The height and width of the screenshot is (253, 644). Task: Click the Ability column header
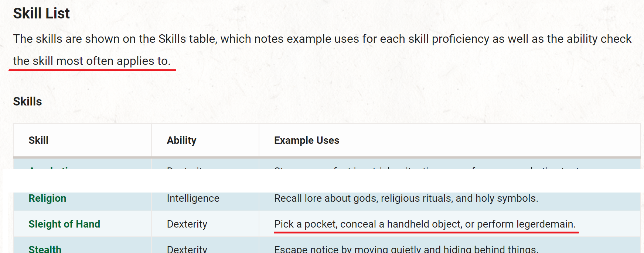click(x=181, y=141)
